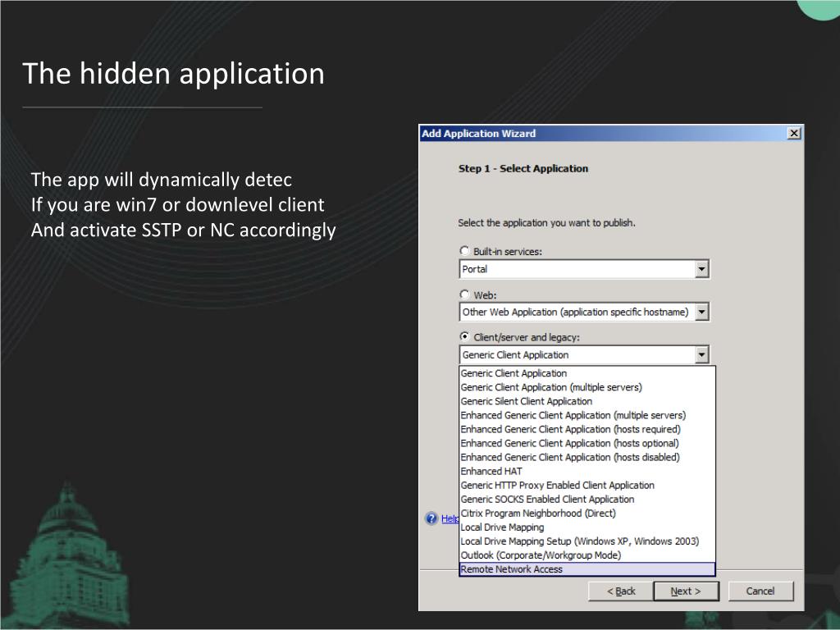Close the Add Application Wizard dialog

(794, 134)
